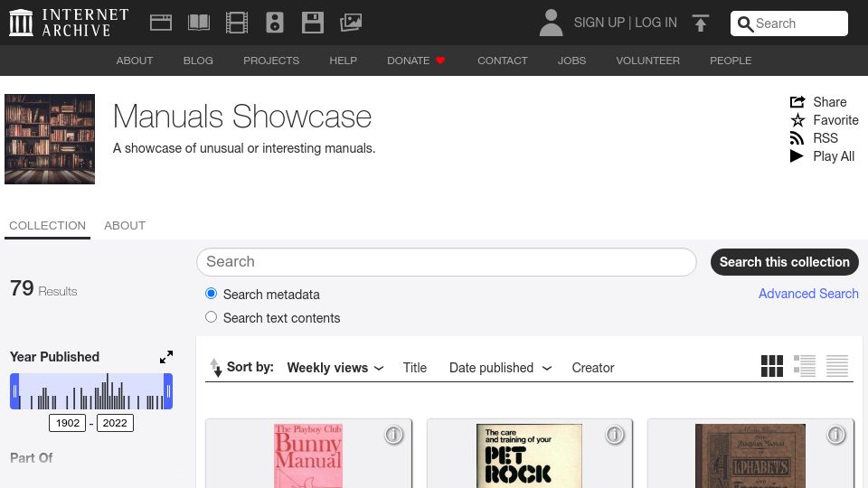Toggle sort direction arrows icon
868x488 pixels.
tap(216, 368)
